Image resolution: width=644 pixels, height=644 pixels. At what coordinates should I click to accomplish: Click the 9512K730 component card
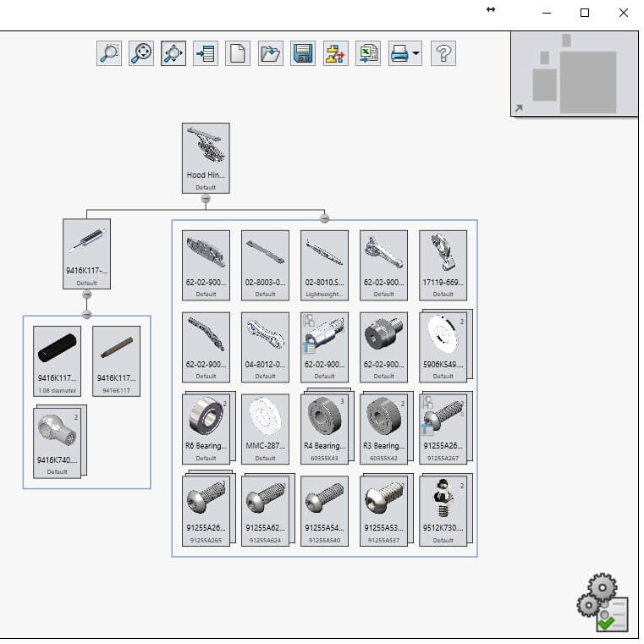(443, 509)
